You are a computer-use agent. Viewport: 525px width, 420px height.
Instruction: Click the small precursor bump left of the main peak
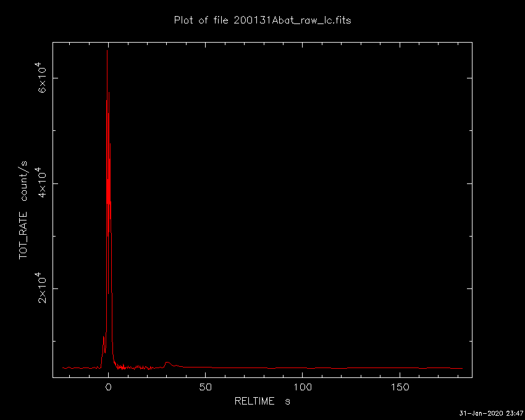tap(104, 337)
